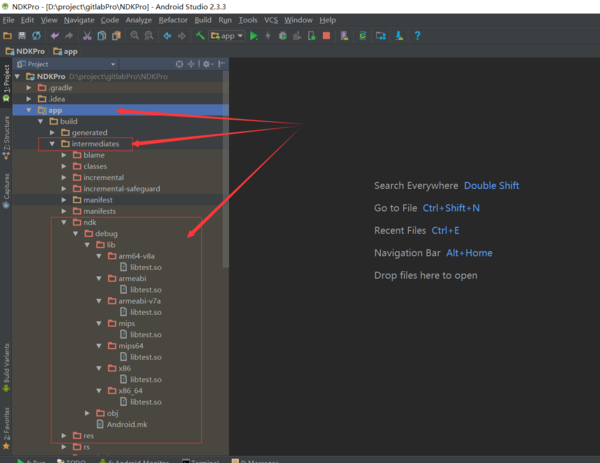
Task: Click the Forward navigation arrow
Action: coord(182,36)
